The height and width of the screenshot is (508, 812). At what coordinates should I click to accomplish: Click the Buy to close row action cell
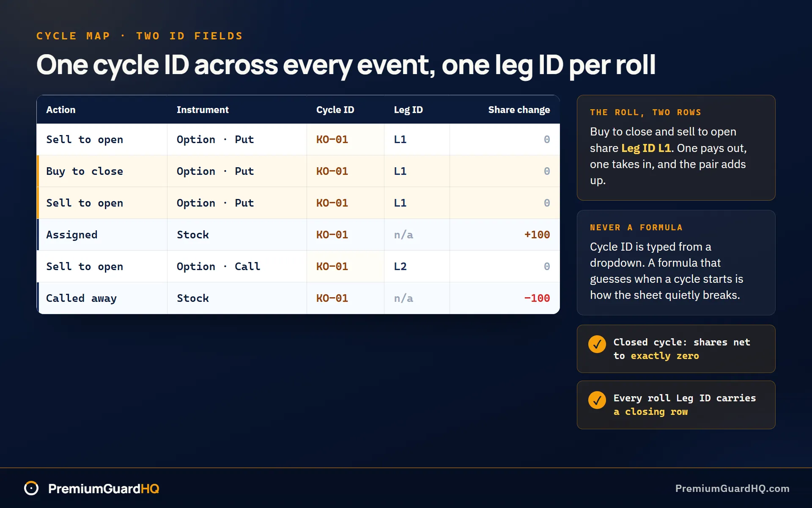pyautogui.click(x=102, y=171)
